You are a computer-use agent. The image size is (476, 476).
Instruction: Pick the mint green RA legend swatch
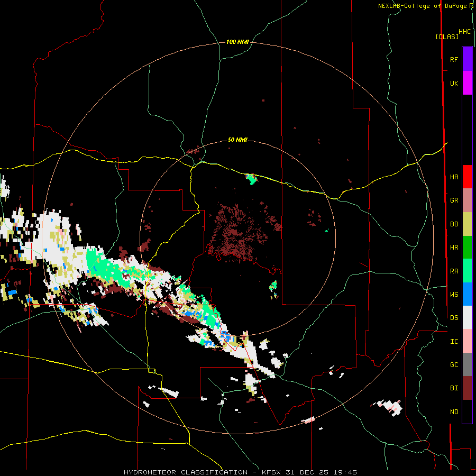[467, 271]
